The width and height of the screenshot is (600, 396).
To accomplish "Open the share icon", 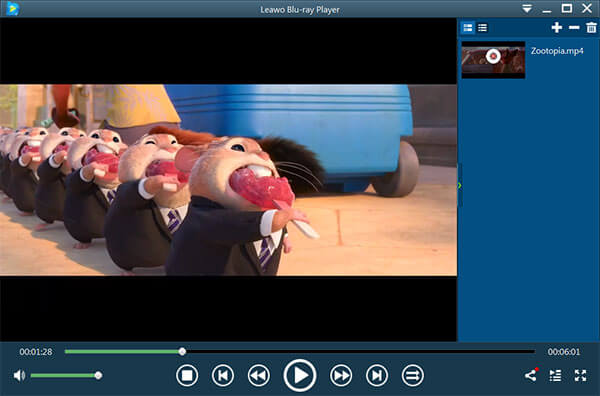I will (531, 375).
